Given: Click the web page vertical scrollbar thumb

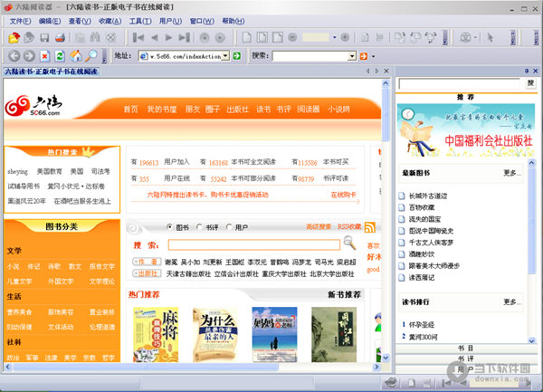Looking at the screenshot, I should [386, 114].
